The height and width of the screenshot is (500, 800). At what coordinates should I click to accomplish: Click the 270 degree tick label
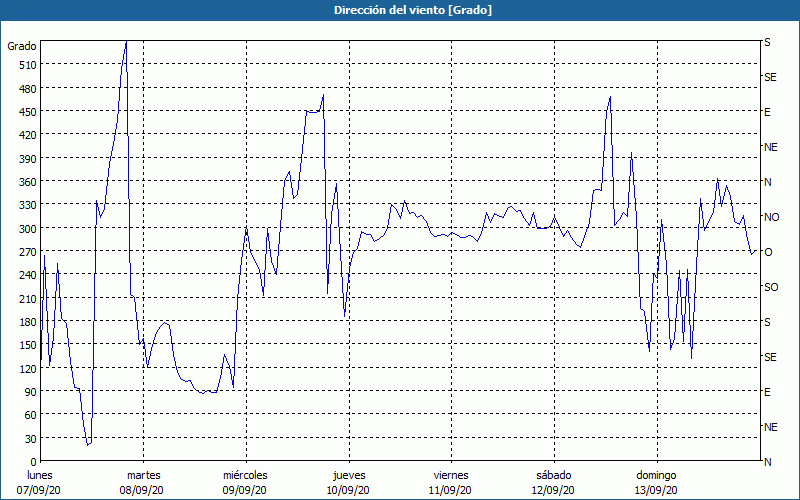coord(28,252)
